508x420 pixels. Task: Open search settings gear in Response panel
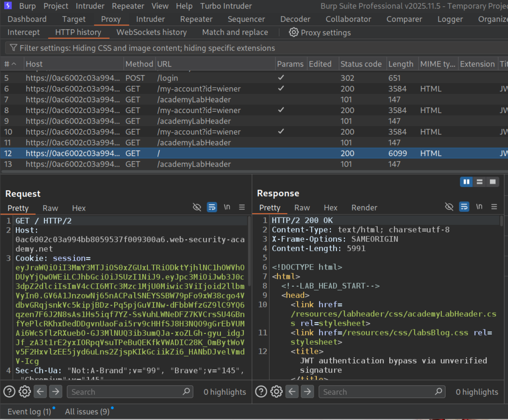[276, 392]
